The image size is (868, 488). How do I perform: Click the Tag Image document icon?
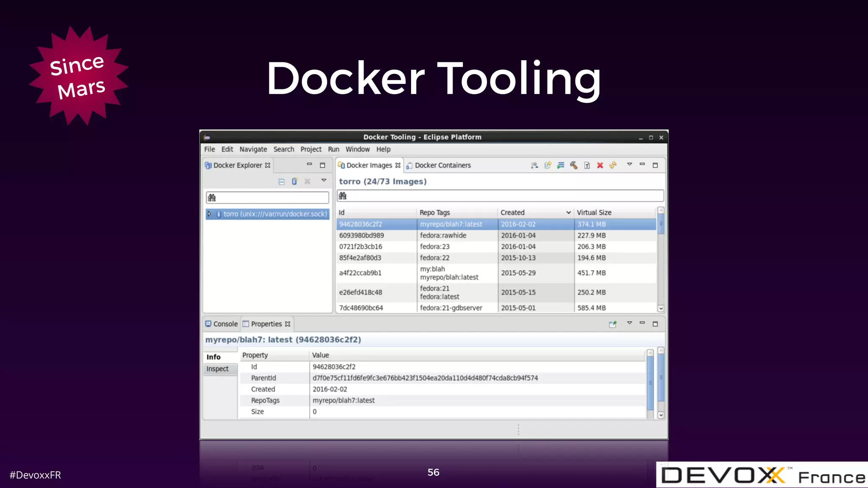click(x=587, y=165)
